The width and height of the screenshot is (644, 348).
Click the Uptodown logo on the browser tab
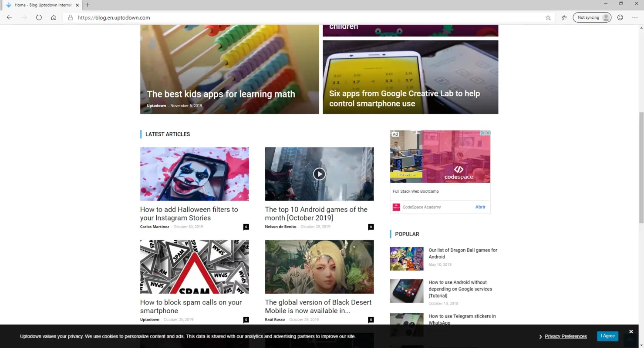click(8, 5)
